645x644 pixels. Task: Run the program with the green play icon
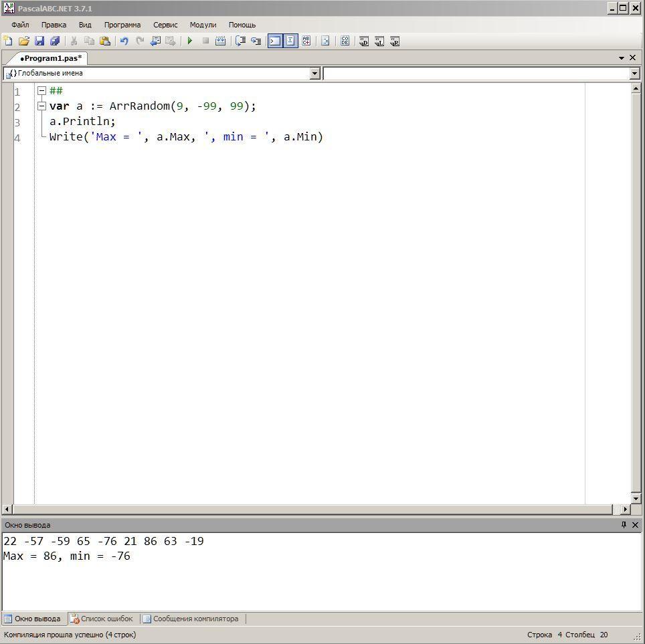pyautogui.click(x=189, y=41)
